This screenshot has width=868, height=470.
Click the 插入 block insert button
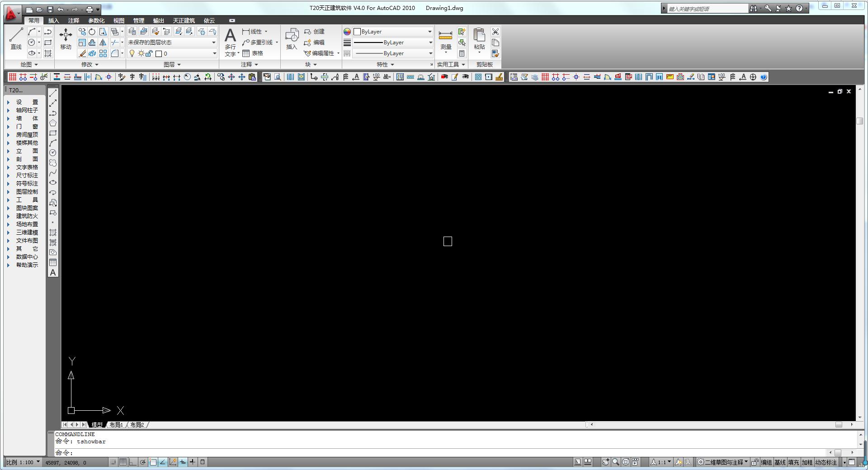coord(292,39)
